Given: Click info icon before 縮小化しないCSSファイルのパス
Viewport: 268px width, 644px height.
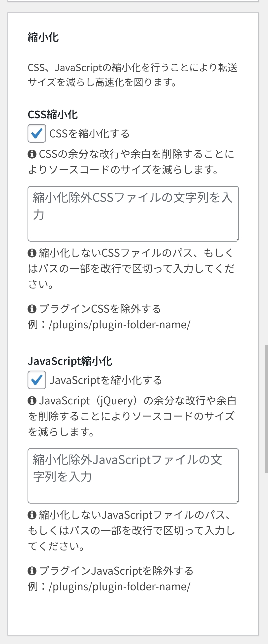Looking at the screenshot, I should tap(32, 253).
